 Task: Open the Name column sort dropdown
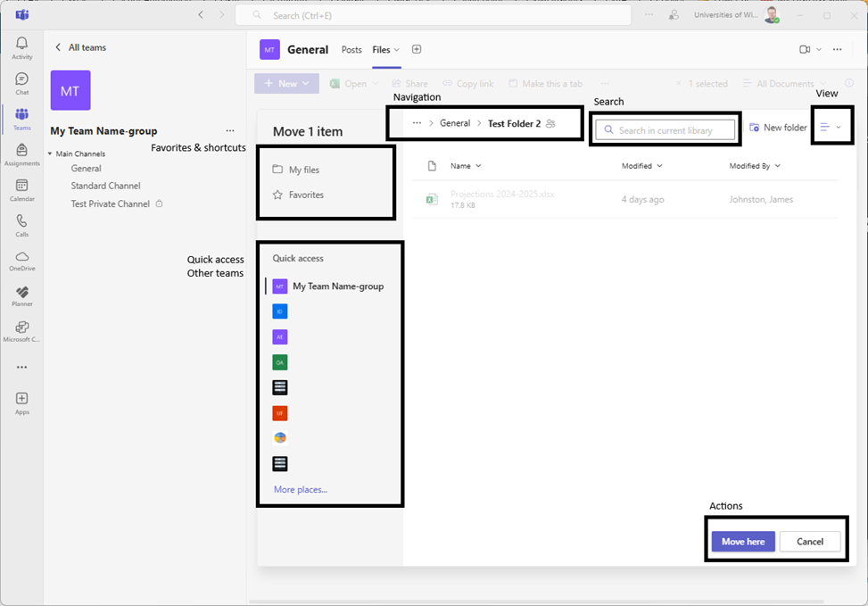point(466,166)
